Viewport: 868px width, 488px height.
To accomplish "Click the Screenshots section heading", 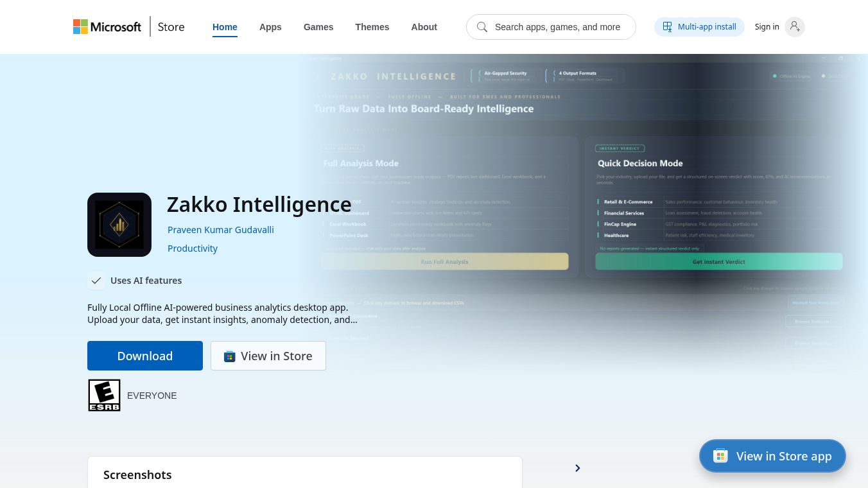I will pos(137,475).
